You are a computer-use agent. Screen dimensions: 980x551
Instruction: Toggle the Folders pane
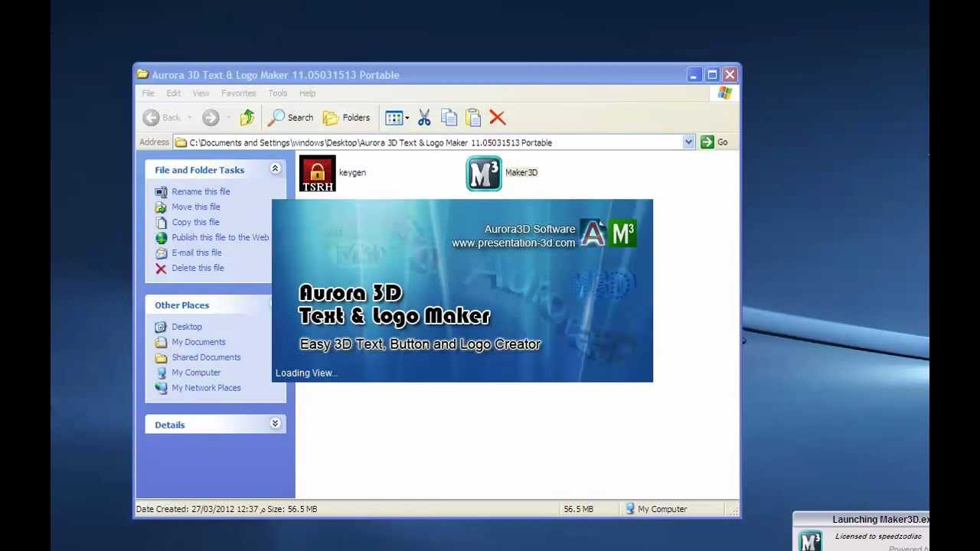[x=346, y=118]
